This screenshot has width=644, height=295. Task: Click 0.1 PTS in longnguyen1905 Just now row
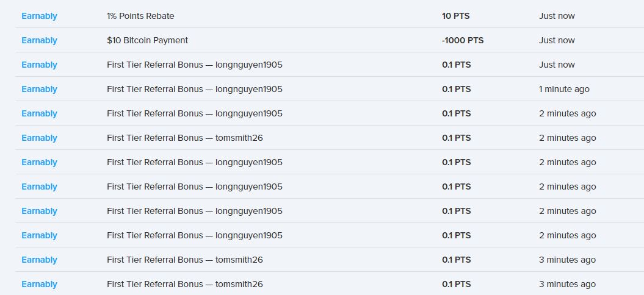click(456, 65)
